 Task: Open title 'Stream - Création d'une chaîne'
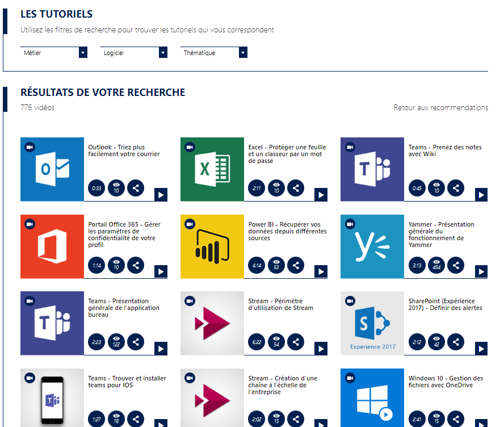pos(283,385)
